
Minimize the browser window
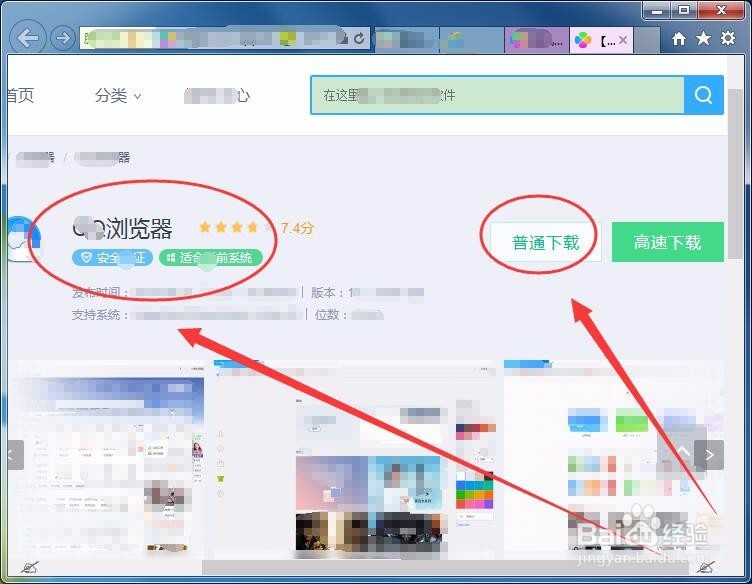[x=658, y=11]
